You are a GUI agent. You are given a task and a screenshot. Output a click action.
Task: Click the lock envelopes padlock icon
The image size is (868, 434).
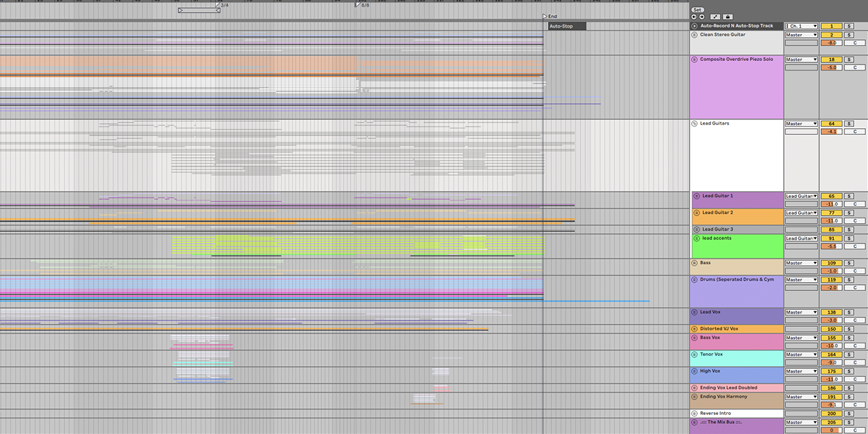coord(728,16)
